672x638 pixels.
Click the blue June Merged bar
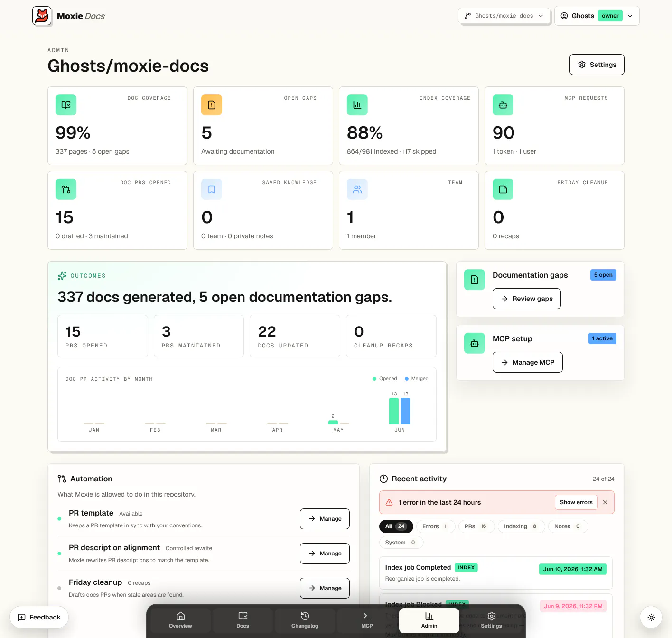(x=405, y=411)
